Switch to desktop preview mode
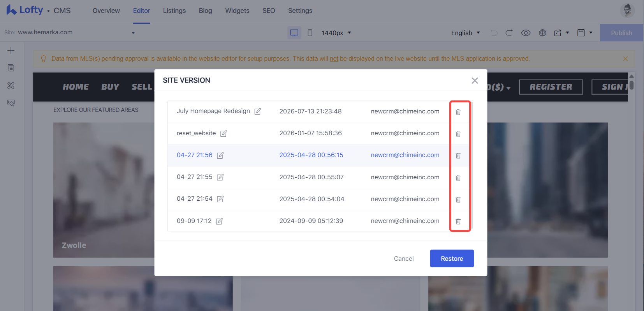This screenshot has height=311, width=644. click(x=294, y=33)
